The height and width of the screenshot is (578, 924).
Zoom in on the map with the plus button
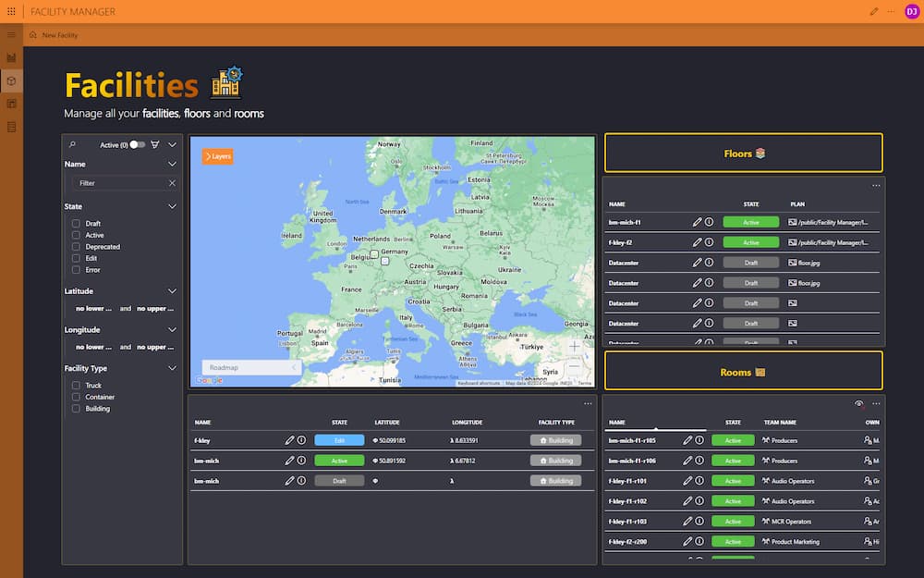[x=575, y=346]
